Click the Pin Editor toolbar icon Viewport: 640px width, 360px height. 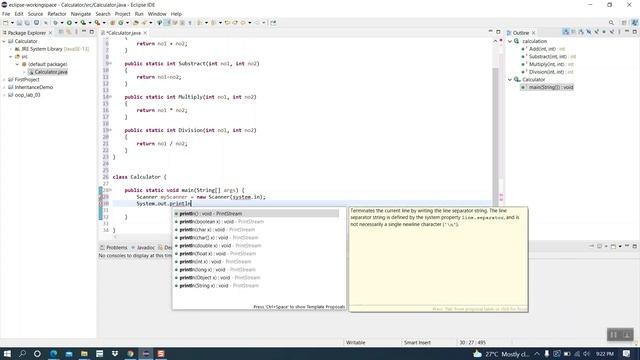(x=273, y=23)
